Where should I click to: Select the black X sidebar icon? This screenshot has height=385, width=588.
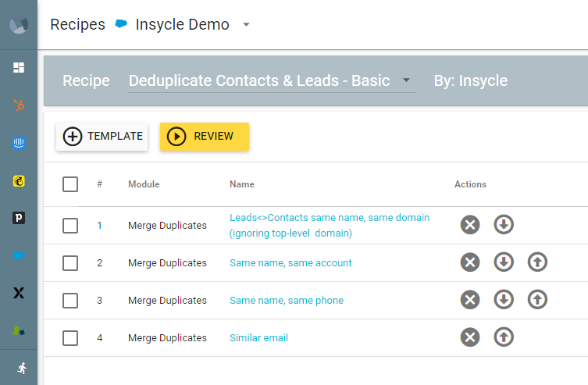tap(19, 293)
